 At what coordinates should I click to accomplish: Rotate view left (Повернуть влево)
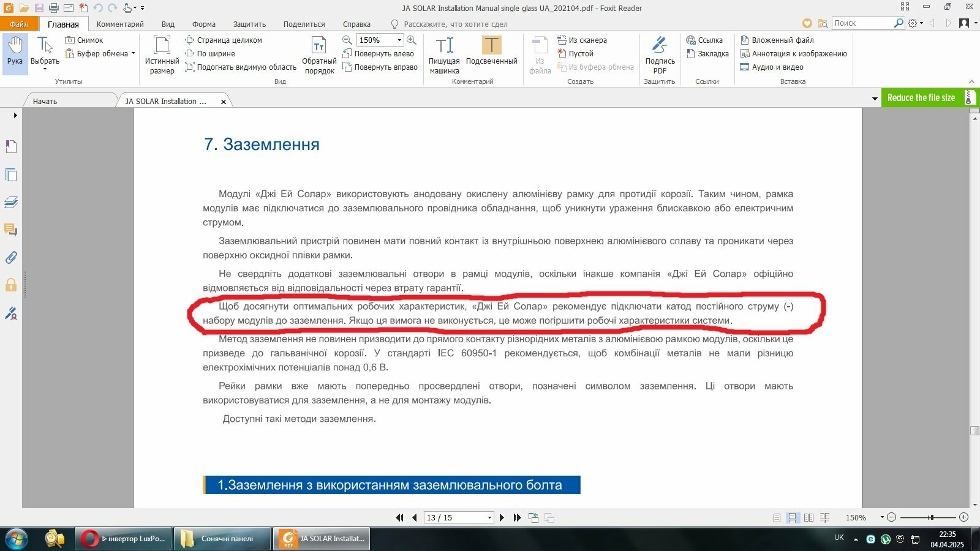pyautogui.click(x=378, y=54)
